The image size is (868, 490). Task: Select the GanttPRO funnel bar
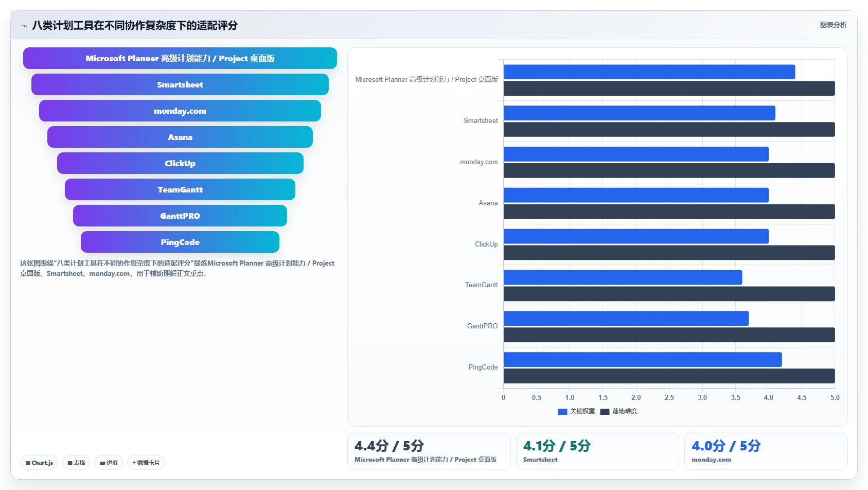180,216
